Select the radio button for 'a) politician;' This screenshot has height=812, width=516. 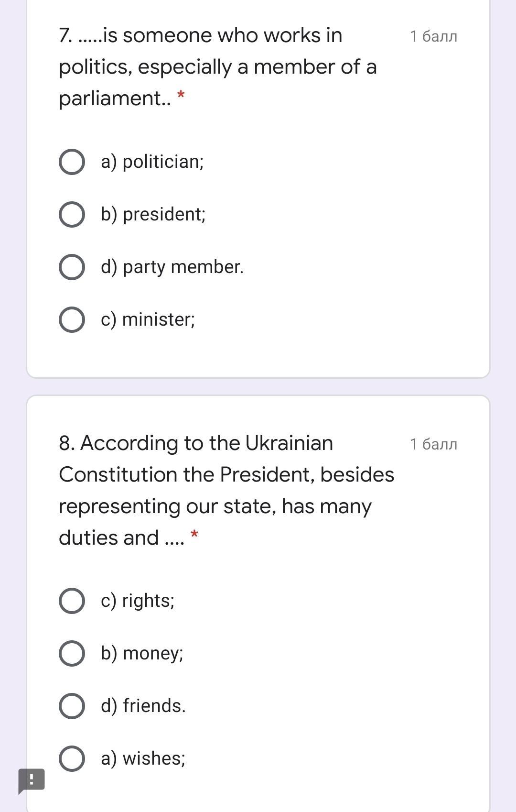[x=72, y=162]
